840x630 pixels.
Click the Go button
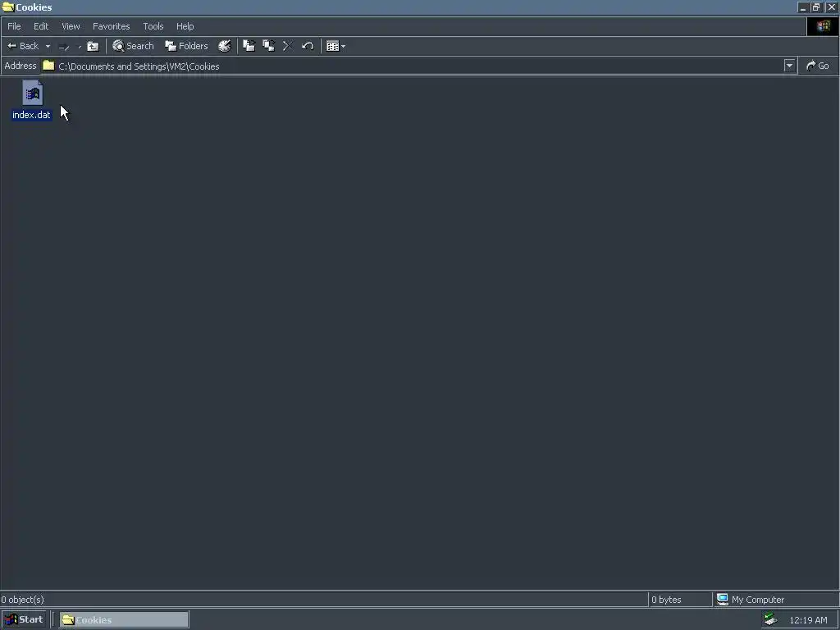(818, 66)
